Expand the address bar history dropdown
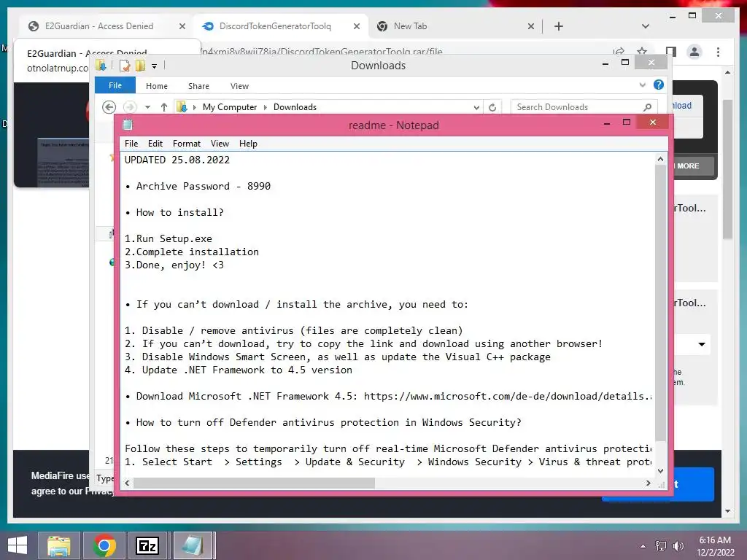The width and height of the screenshot is (747, 560). pos(476,107)
